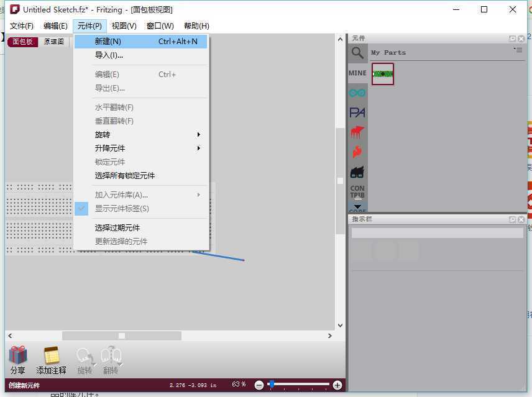
Task: Choose 选择所有锁定元件 menu entry
Action: coord(140,176)
